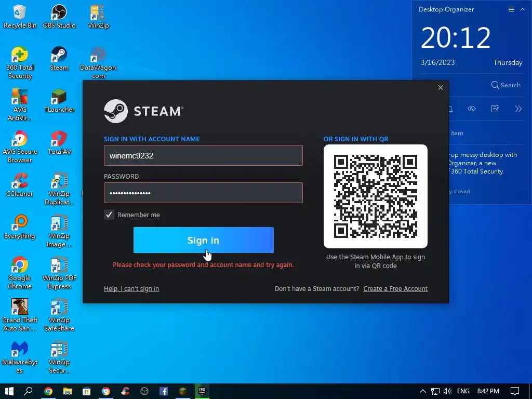The height and width of the screenshot is (399, 532).
Task: Focus the account name input field
Action: pos(203,155)
